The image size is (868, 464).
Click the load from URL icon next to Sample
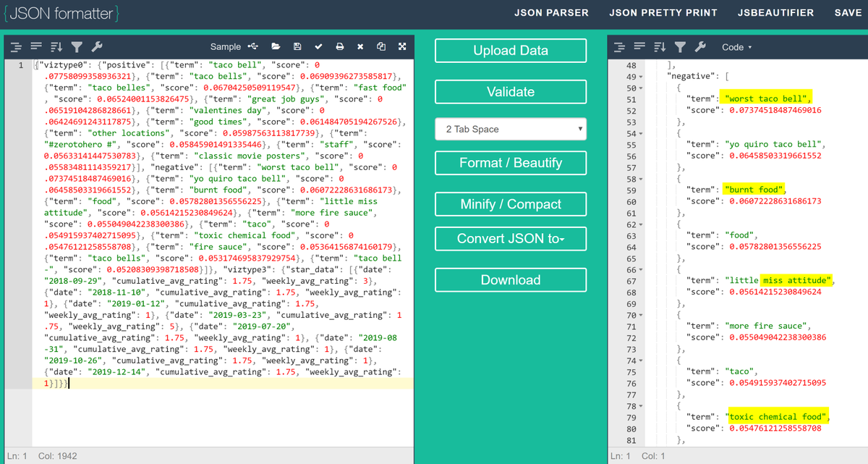253,46
